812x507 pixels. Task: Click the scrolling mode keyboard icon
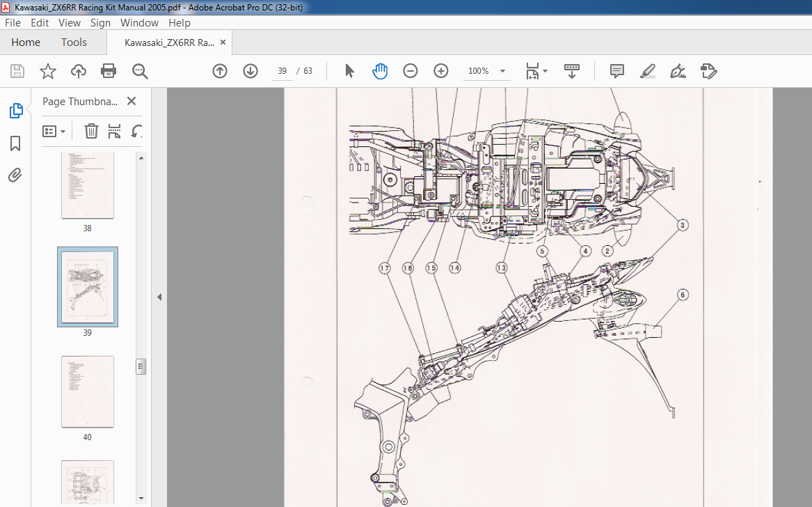572,71
